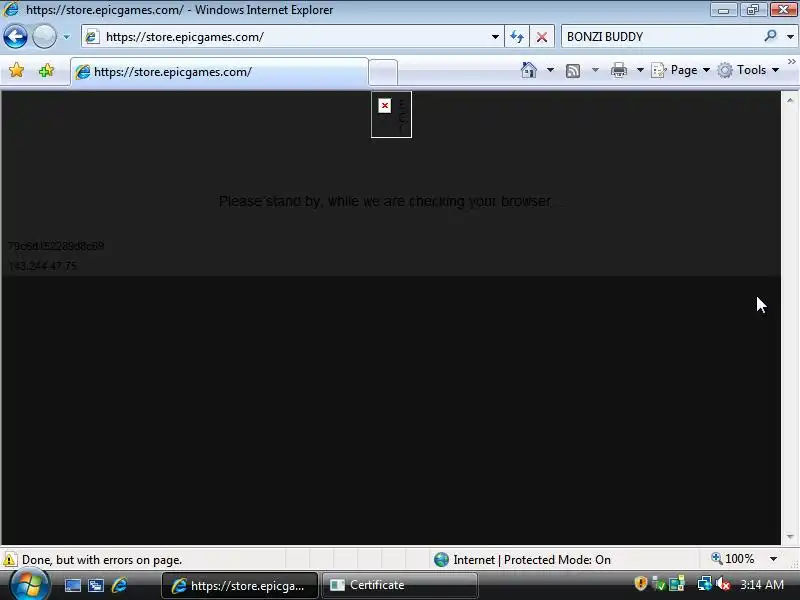Go back using the Back arrow button
This screenshot has height=600, width=800.
point(15,37)
